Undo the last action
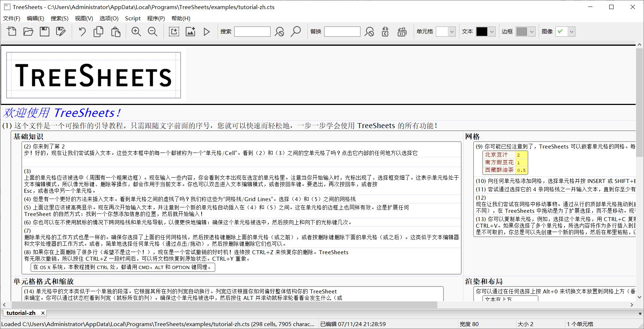The height and width of the screenshot is (329, 644). (x=82, y=32)
